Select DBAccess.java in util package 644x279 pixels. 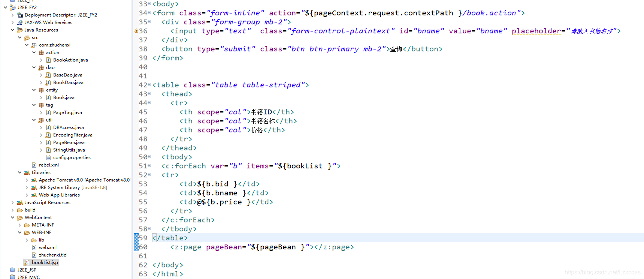tap(69, 127)
